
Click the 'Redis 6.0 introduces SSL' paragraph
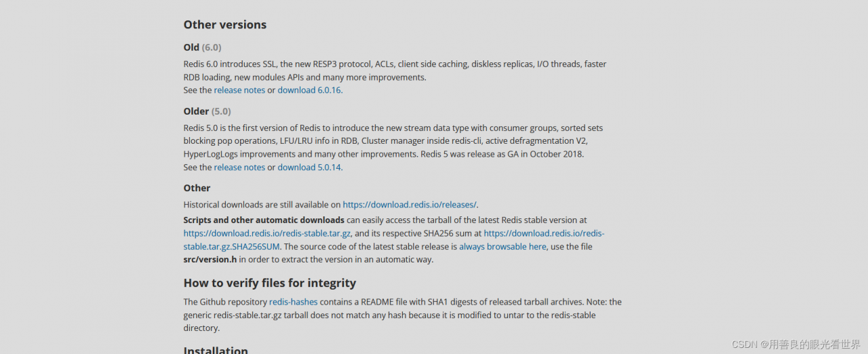395,71
